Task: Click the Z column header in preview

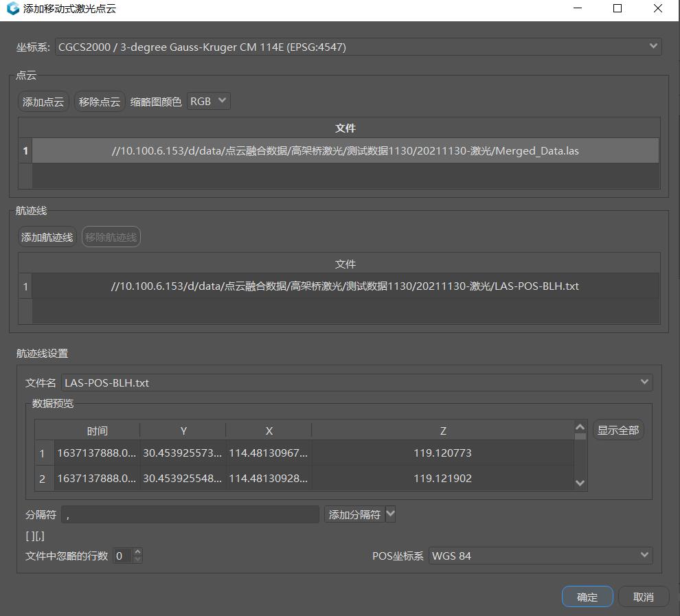Action: point(443,431)
